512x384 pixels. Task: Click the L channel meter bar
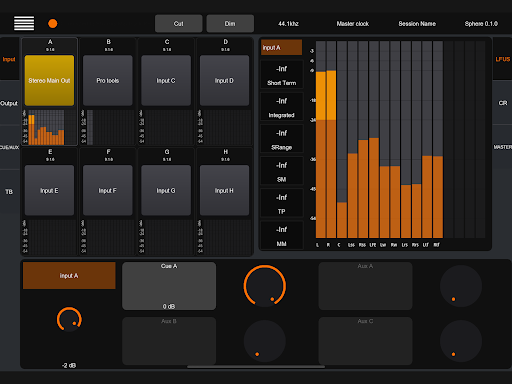pos(321,140)
